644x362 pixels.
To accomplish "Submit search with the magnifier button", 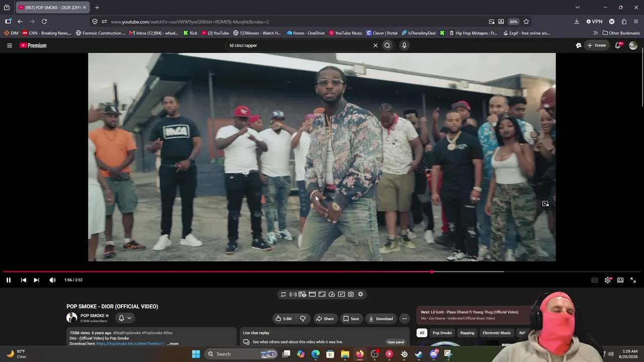I will click(387, 45).
